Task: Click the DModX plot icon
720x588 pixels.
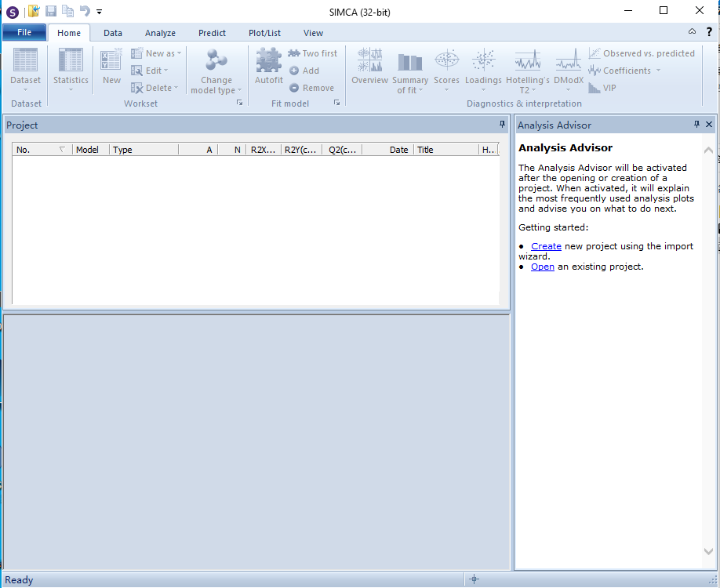Action: click(569, 60)
